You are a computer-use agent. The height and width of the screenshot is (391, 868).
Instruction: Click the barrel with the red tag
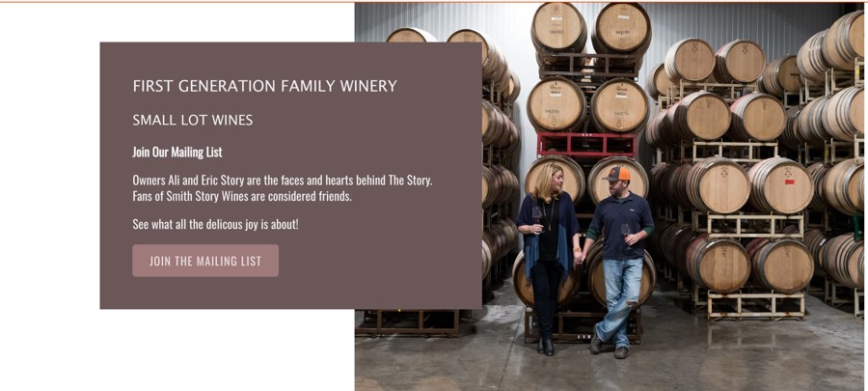(783, 185)
